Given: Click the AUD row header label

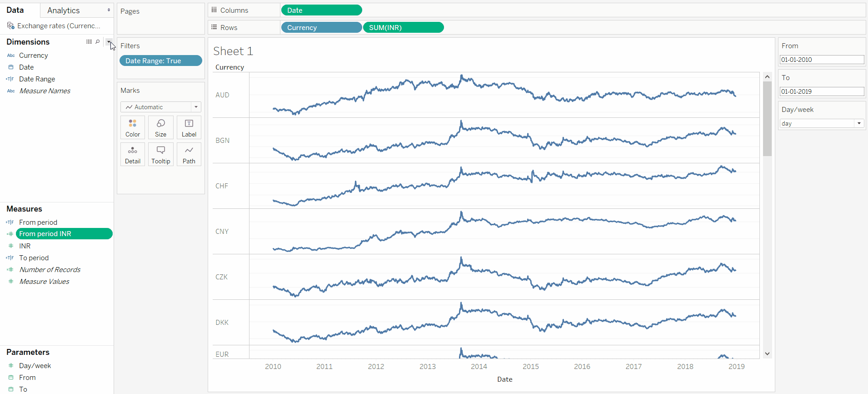Looking at the screenshot, I should tap(222, 95).
